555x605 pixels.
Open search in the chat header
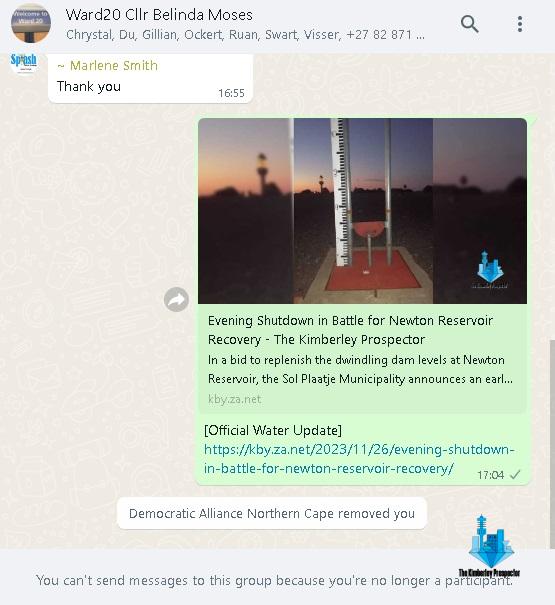click(x=470, y=24)
